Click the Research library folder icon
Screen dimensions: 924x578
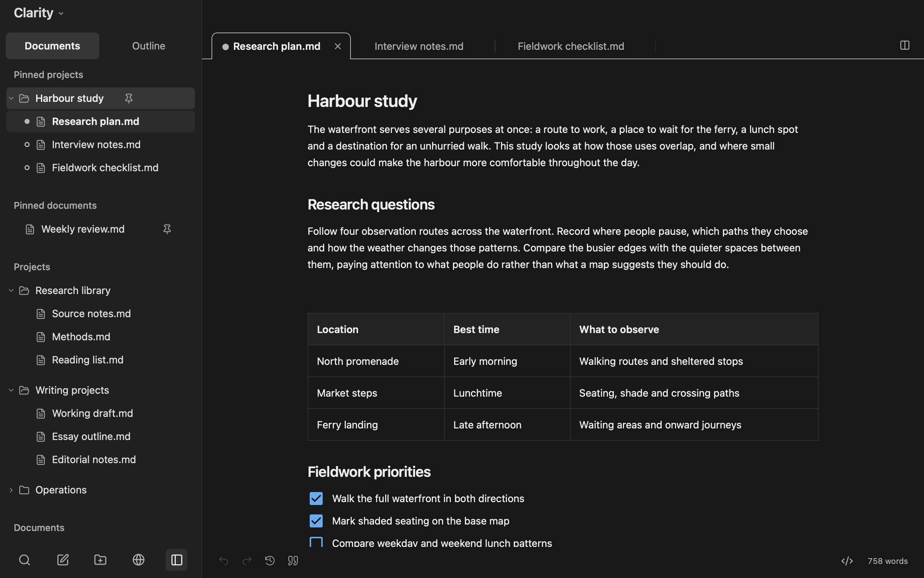pos(24,290)
